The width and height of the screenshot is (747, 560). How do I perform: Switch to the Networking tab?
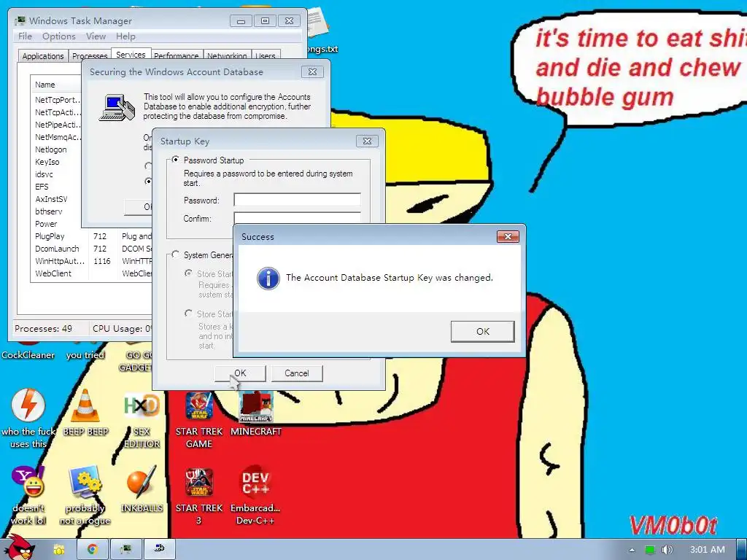tap(227, 56)
